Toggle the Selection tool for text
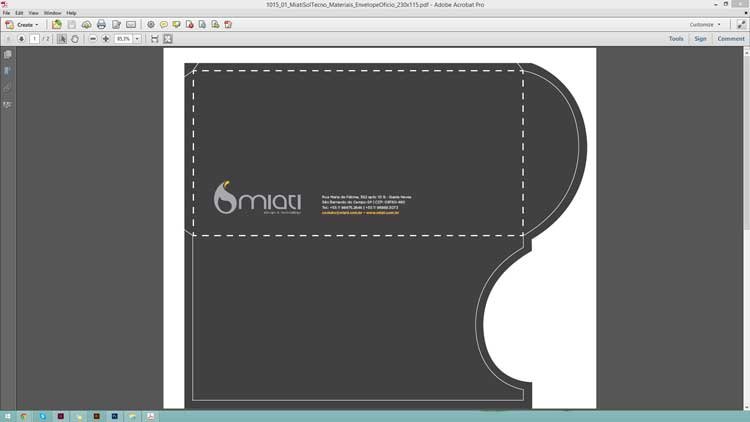Viewport: 750px width, 422px height. pos(62,39)
